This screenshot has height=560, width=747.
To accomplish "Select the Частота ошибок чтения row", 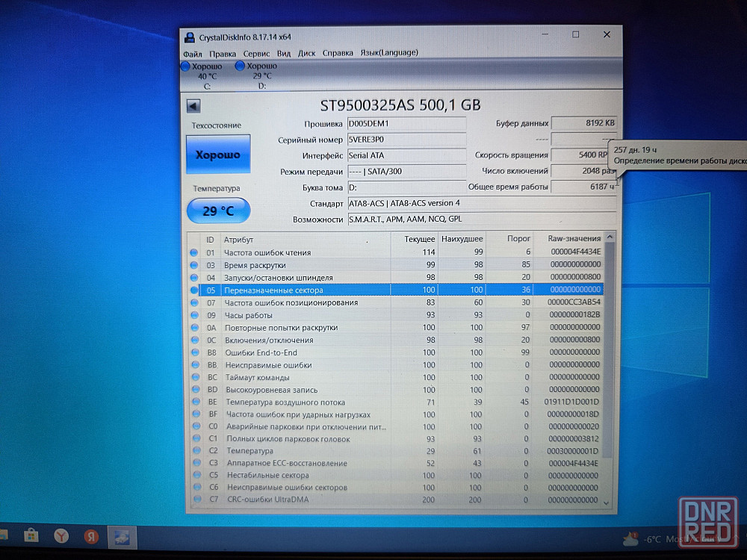I will 396,252.
